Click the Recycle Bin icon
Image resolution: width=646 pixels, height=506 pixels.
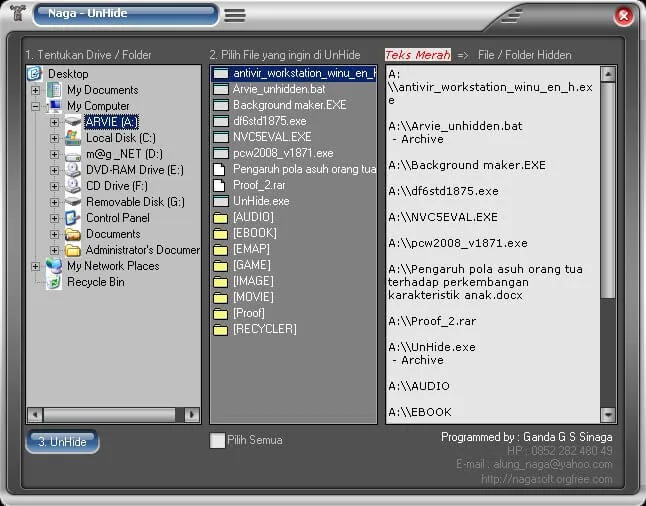[54, 282]
